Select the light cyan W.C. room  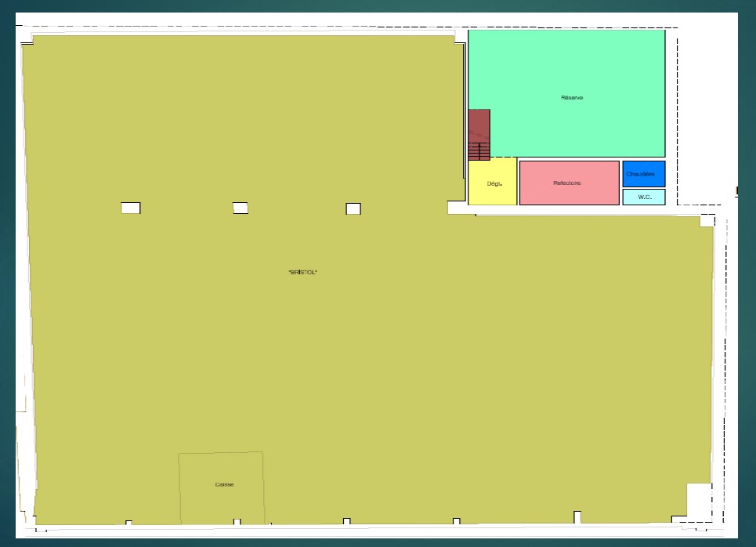(x=644, y=197)
